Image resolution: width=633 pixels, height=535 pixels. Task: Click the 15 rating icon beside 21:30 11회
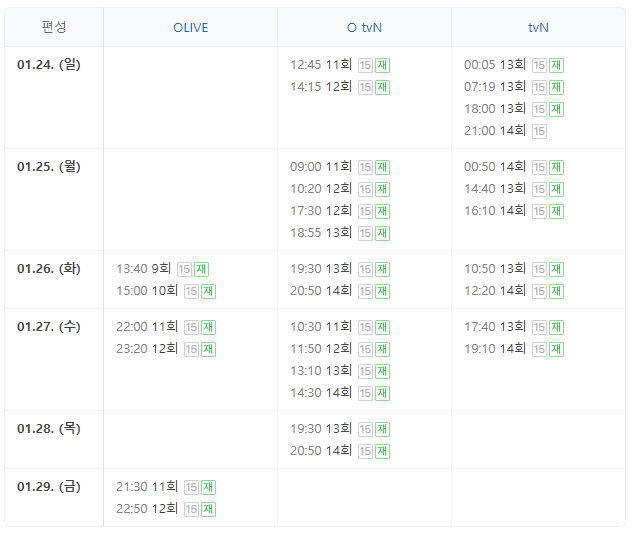[191, 487]
